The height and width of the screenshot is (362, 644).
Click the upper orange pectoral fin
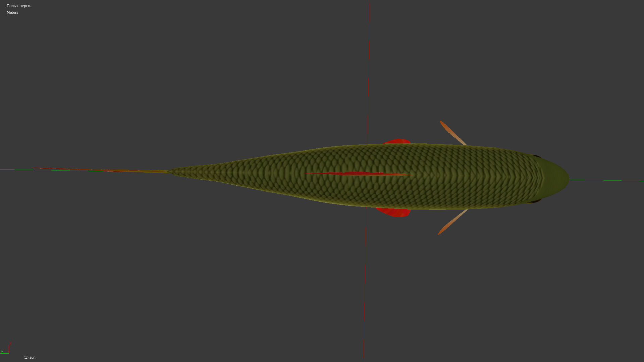[x=452, y=132]
